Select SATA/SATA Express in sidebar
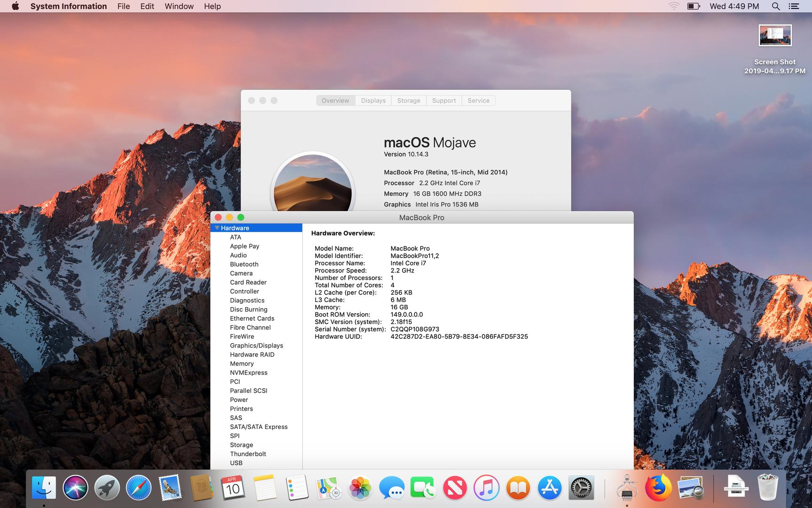 (x=258, y=427)
